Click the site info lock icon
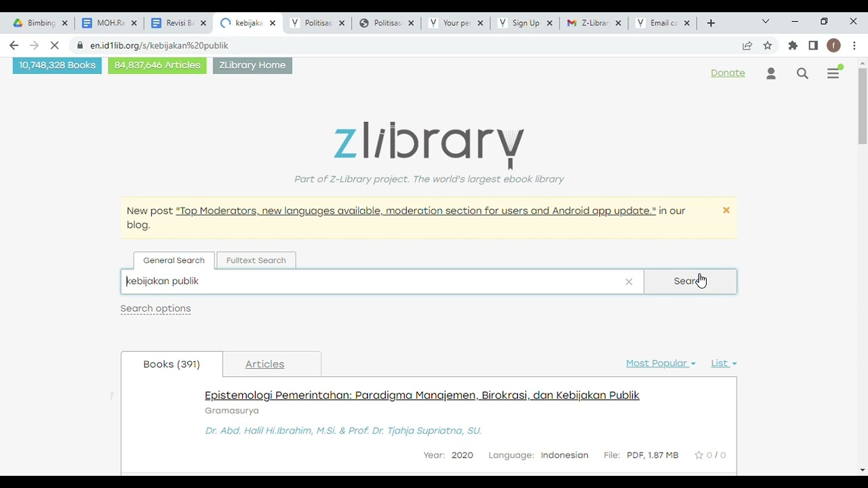This screenshot has width=868, height=488. tap(80, 45)
